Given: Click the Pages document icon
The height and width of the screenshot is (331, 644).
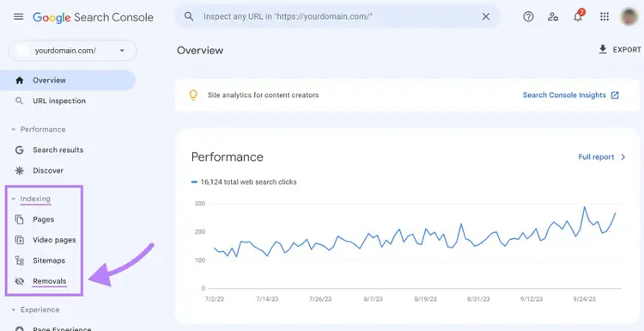Looking at the screenshot, I should [19, 219].
